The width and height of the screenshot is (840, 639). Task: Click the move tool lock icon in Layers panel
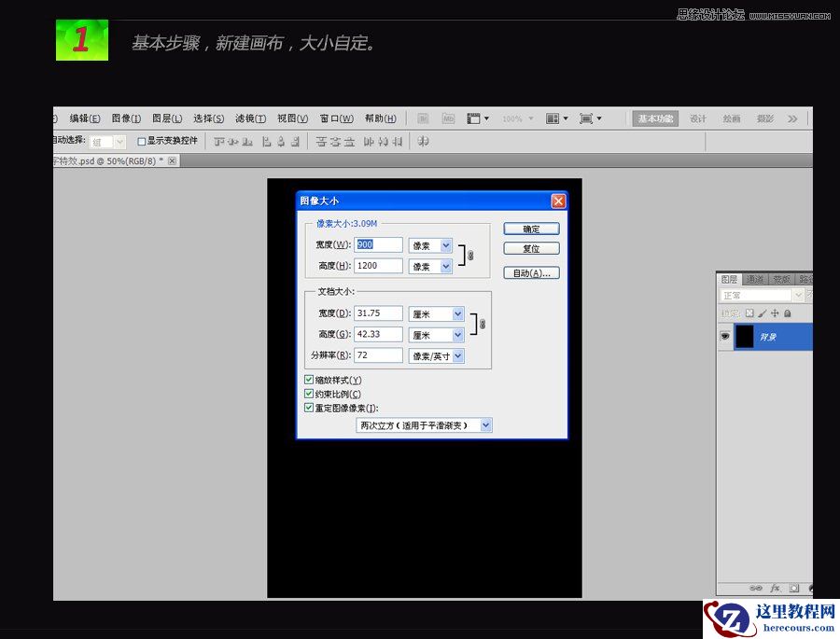point(775,313)
